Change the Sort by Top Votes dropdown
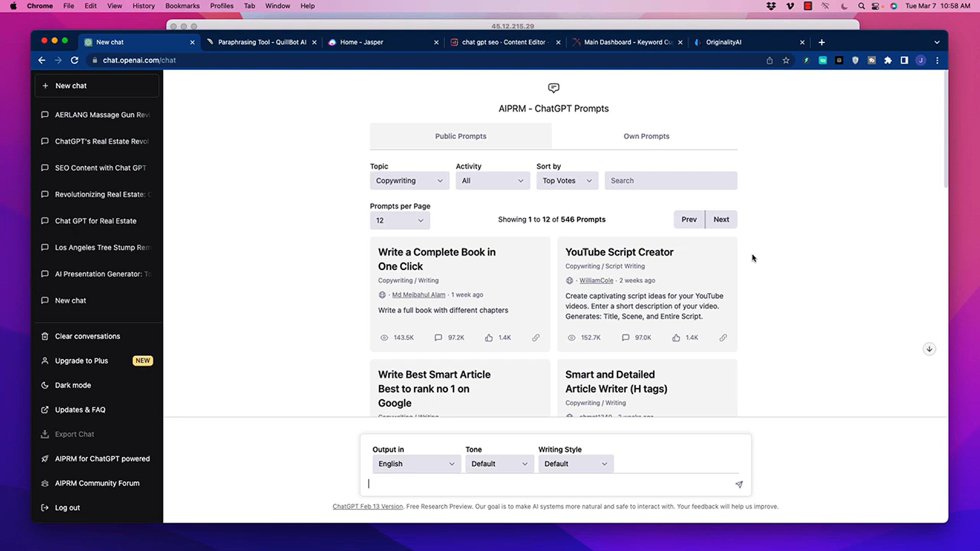 click(567, 180)
